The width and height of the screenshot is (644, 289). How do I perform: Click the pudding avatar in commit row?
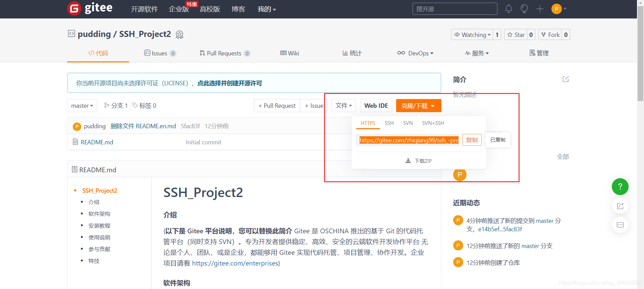[77, 126]
